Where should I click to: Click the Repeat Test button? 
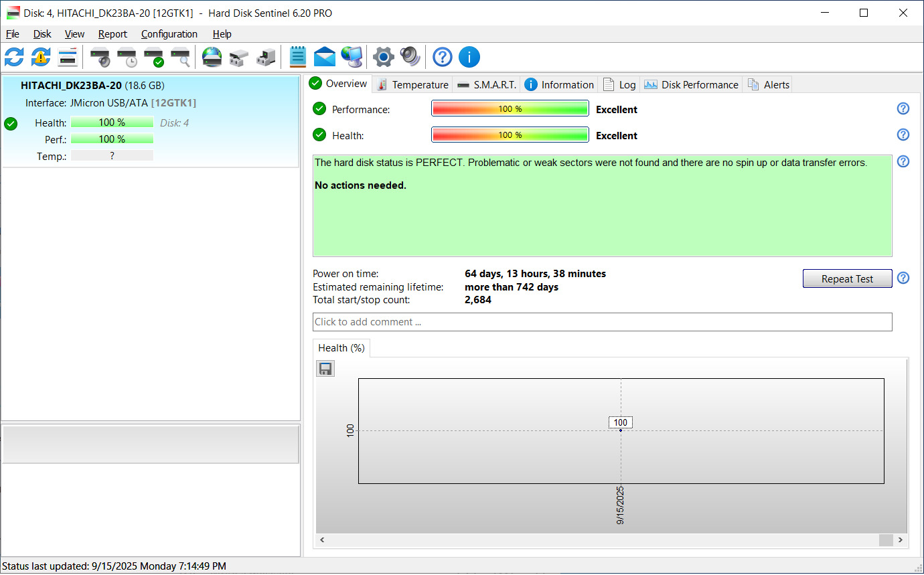[x=848, y=278]
